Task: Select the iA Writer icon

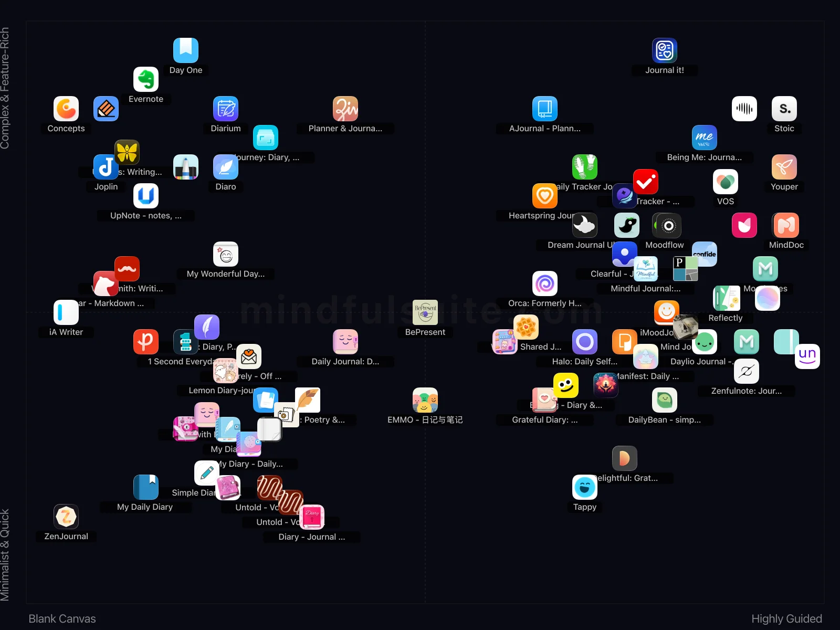Action: click(66, 312)
